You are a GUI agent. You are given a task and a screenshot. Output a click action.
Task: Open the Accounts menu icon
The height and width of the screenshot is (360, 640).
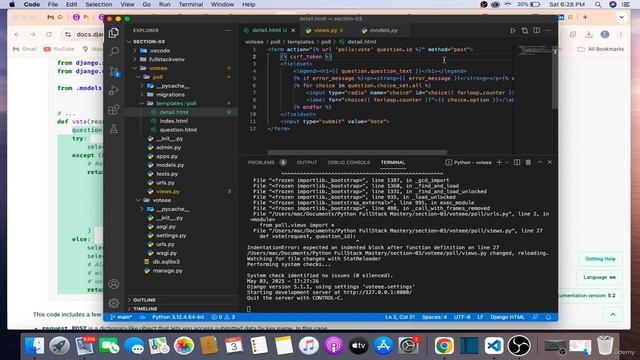pos(114,284)
